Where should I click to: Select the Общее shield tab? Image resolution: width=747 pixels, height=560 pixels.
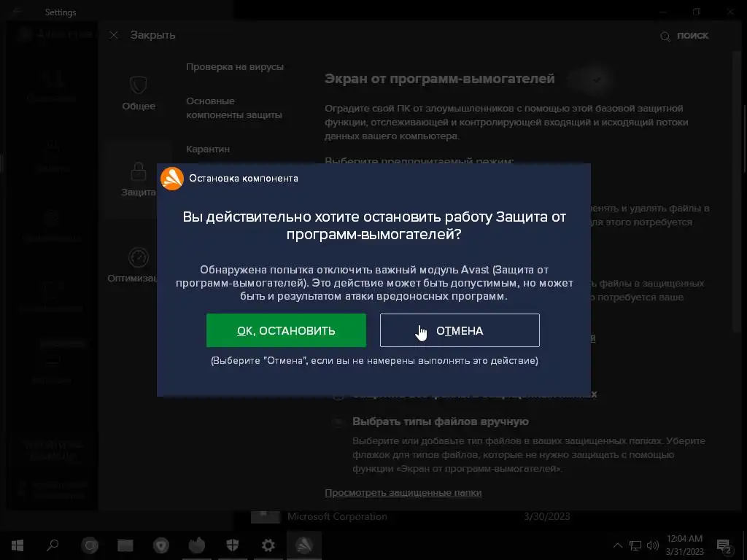(139, 93)
